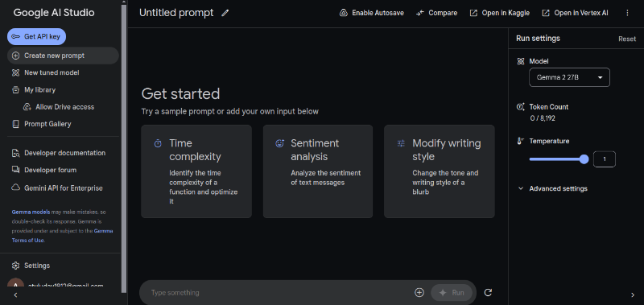Open the Model dropdown Gemma 2 27B
The height and width of the screenshot is (305, 644).
pos(569,77)
